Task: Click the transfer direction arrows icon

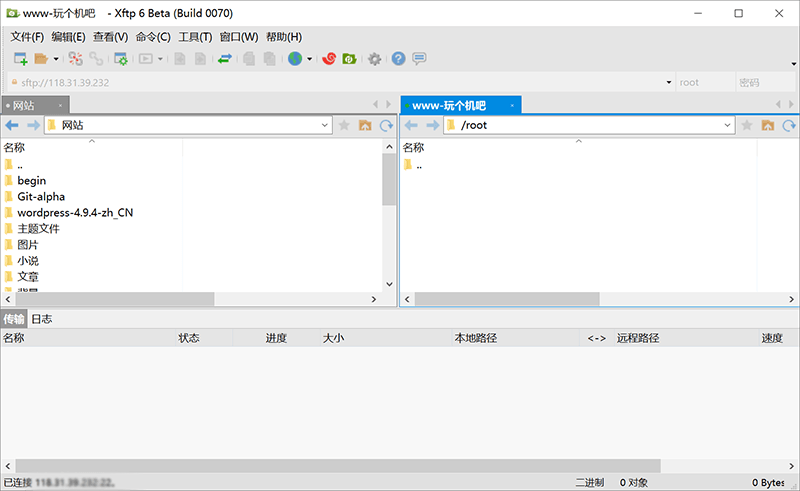Action: click(x=225, y=59)
